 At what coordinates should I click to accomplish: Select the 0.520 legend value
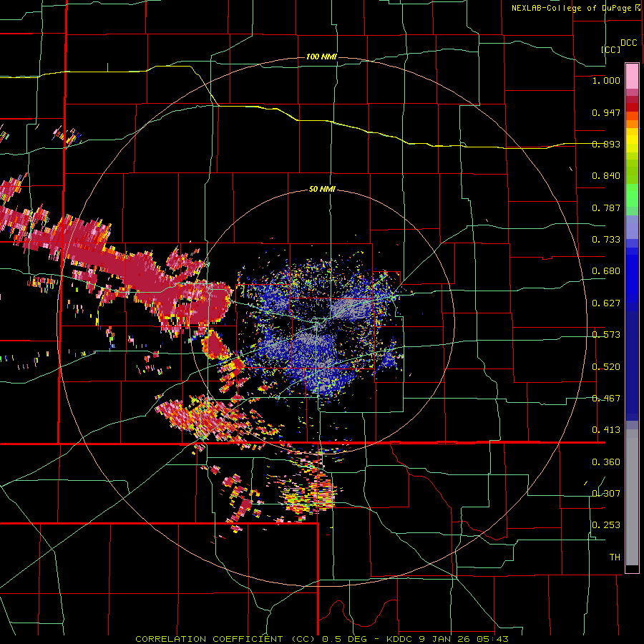[606, 367]
